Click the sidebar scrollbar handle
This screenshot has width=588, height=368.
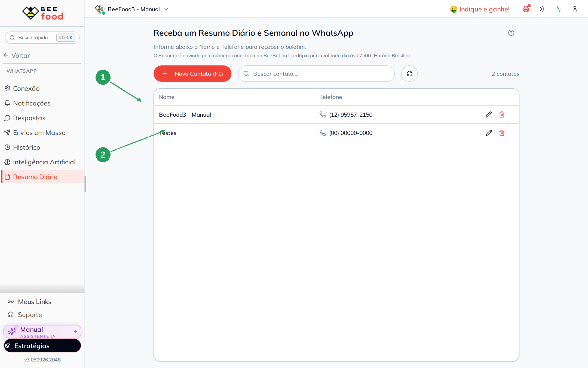pyautogui.click(x=85, y=184)
